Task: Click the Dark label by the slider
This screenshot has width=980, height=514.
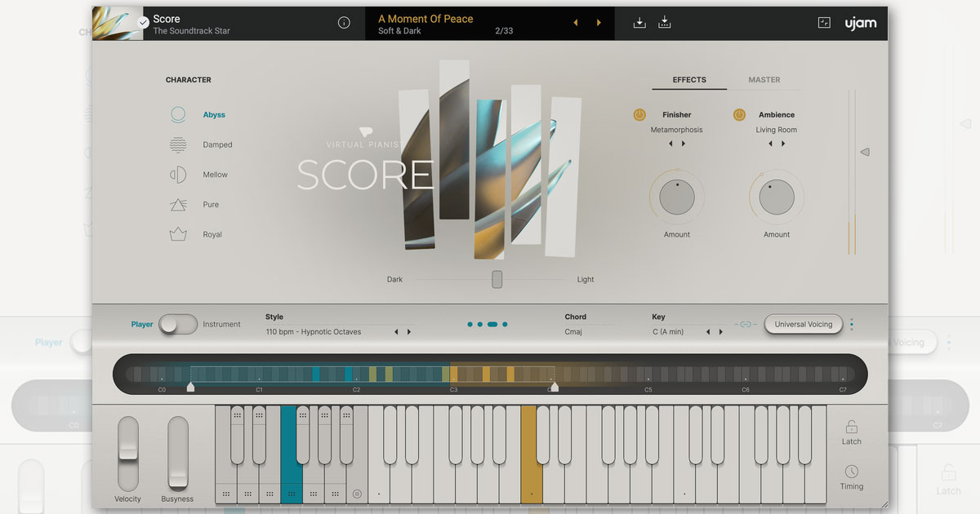Action: pos(394,279)
